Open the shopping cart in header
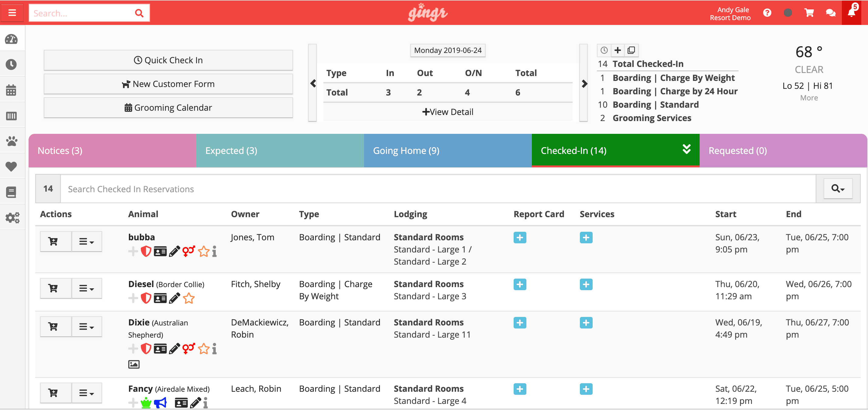This screenshot has width=868, height=410. 809,13
